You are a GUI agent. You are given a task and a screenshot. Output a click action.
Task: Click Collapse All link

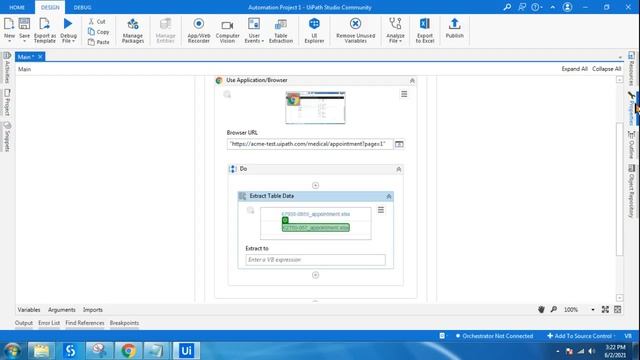pos(607,69)
